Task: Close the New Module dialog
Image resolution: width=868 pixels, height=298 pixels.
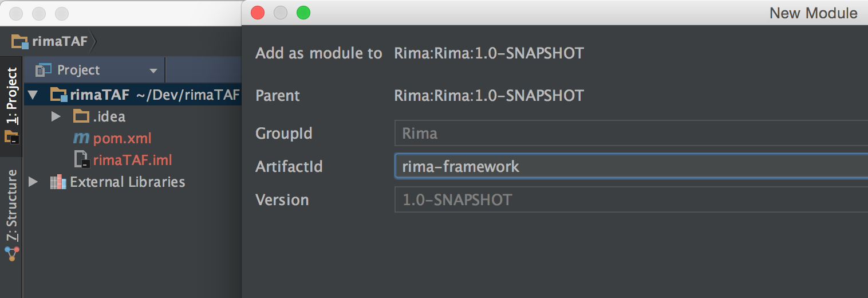Action: [258, 13]
